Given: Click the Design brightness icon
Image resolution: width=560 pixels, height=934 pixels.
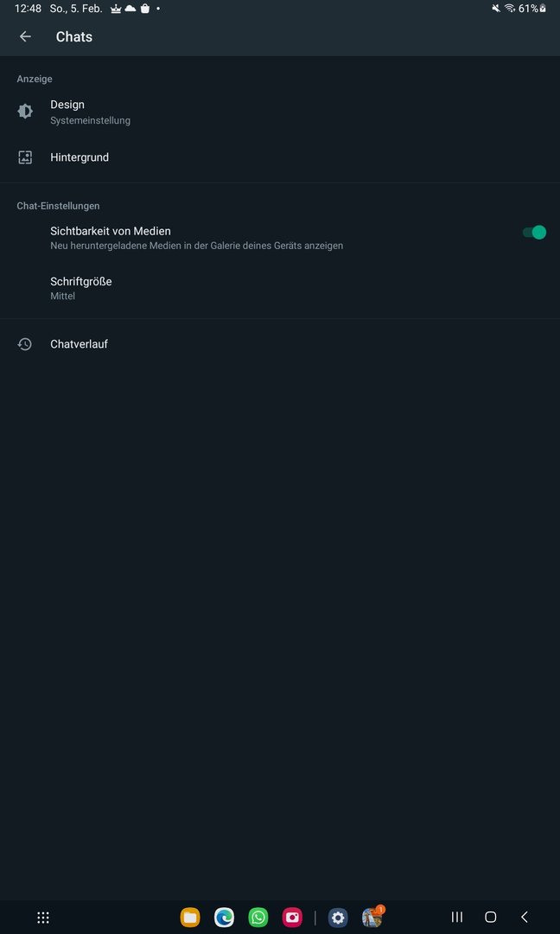Looking at the screenshot, I should pyautogui.click(x=25, y=112).
